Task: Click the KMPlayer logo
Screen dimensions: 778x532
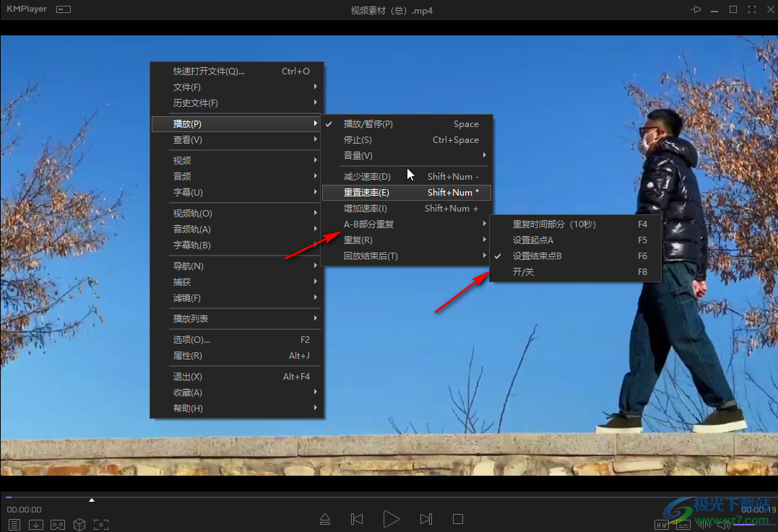Action: [27, 9]
